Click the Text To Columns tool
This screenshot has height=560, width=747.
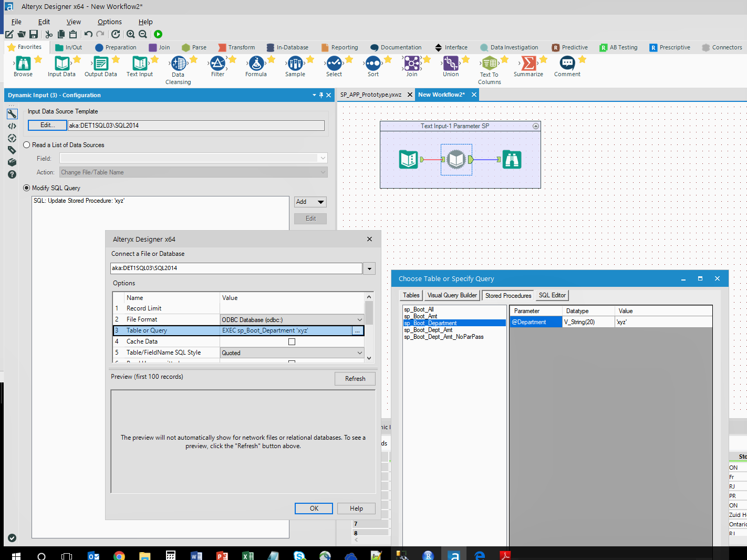tap(490, 64)
